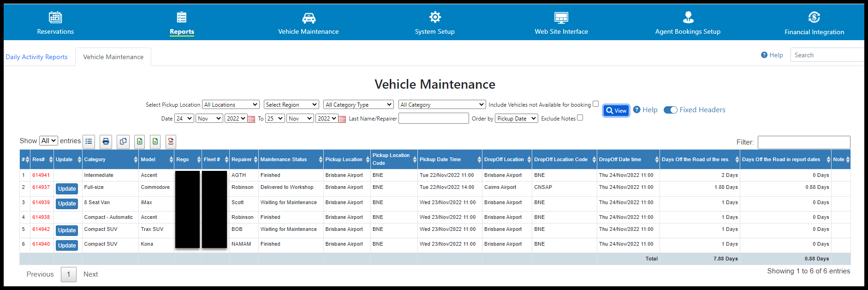Sort by the Repairer column arrows
The image size is (868, 290).
[x=256, y=159]
